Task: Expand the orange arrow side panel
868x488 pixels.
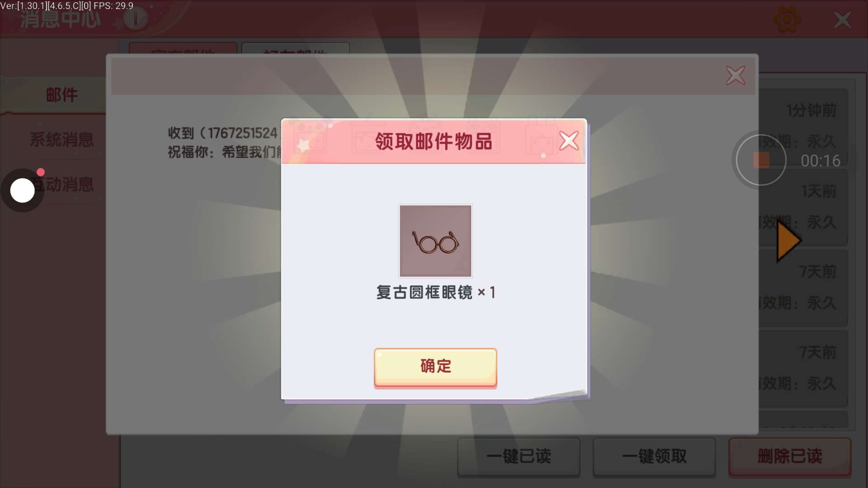Action: (x=788, y=241)
